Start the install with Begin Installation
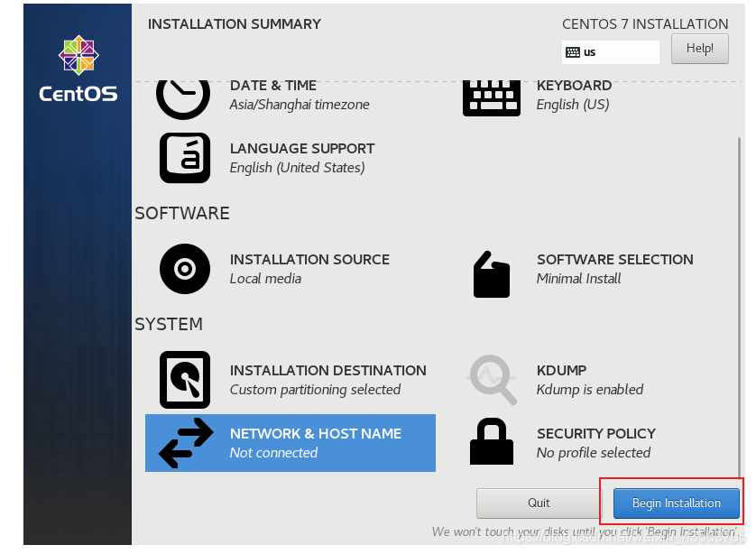Image resolution: width=756 pixels, height=554 pixels. (x=676, y=503)
